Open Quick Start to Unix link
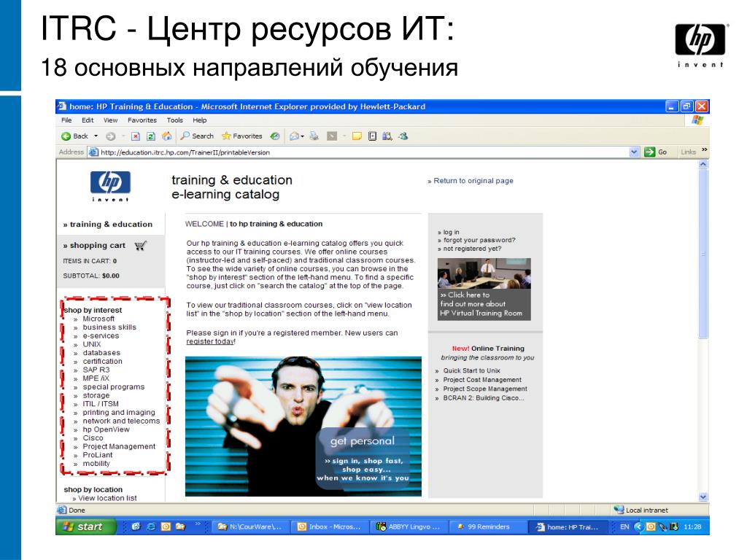747x560 pixels. coord(472,370)
